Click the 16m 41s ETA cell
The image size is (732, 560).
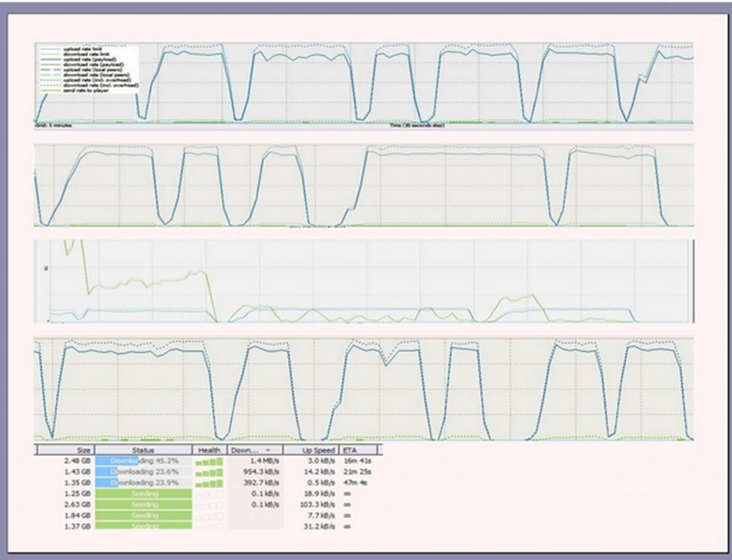coord(357,460)
